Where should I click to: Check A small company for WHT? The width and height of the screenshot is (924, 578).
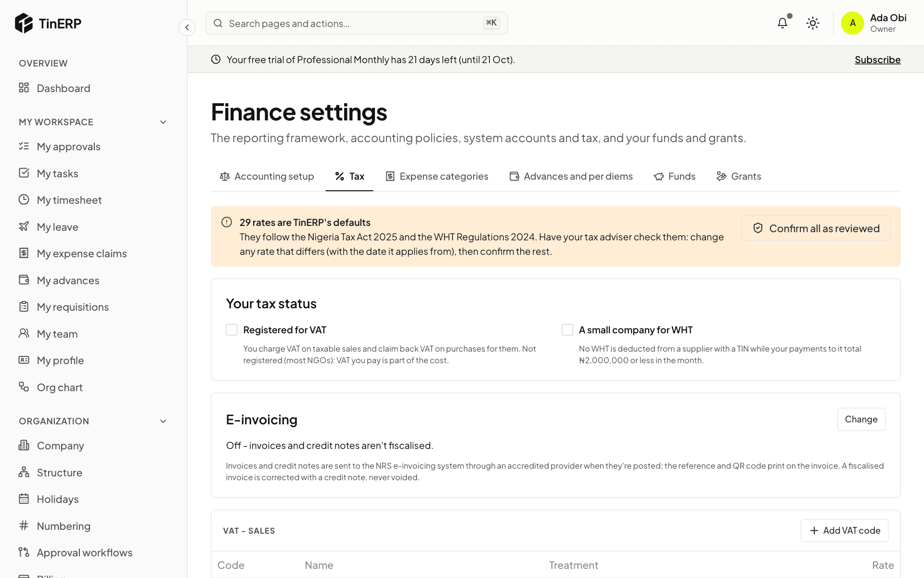[x=567, y=330]
